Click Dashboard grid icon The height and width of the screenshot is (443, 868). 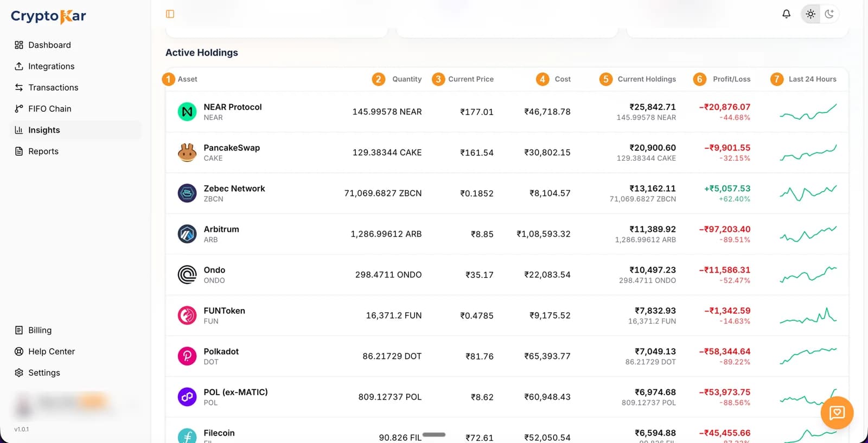point(19,45)
